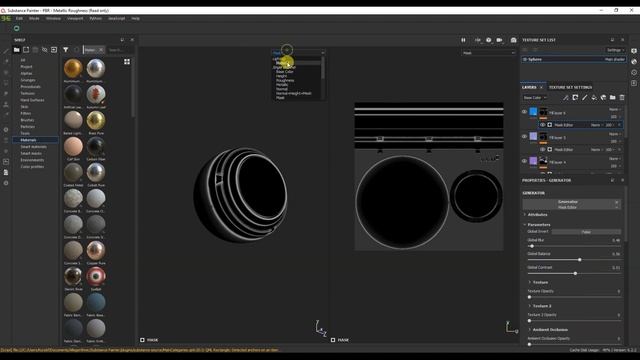Click the video camera icon in viewport toolbar
Screen dimensions: 640x360
(499, 40)
